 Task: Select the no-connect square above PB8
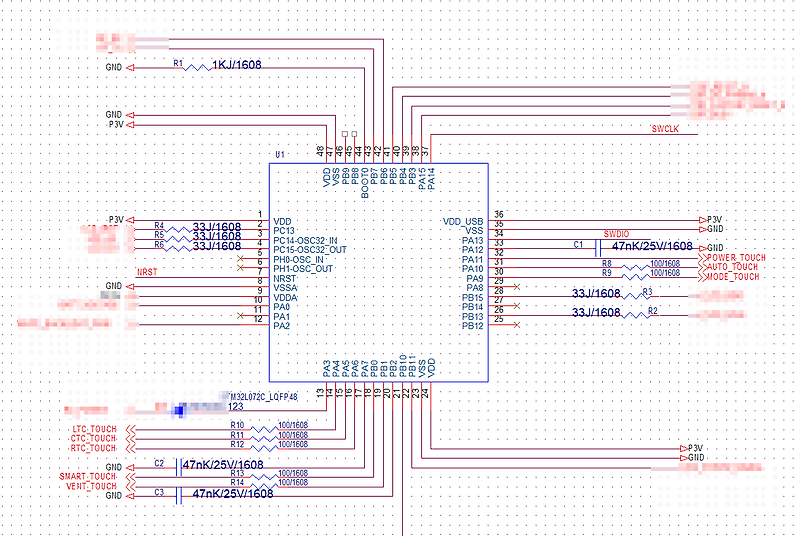(x=355, y=134)
